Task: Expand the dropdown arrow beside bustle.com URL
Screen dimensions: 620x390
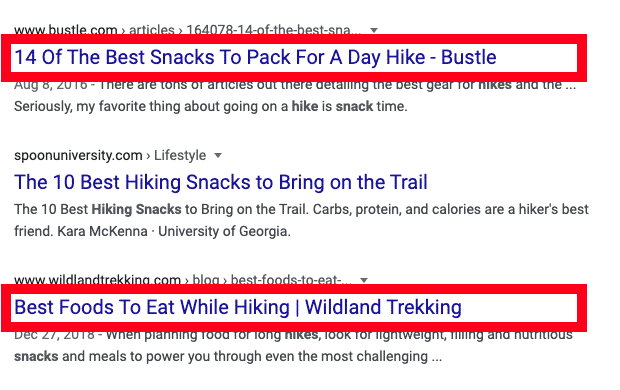Action: pyautogui.click(x=374, y=30)
